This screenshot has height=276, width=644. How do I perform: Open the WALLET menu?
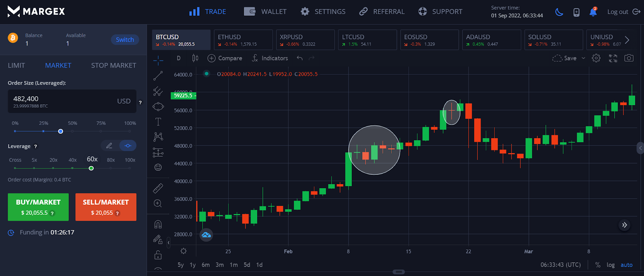pyautogui.click(x=266, y=12)
